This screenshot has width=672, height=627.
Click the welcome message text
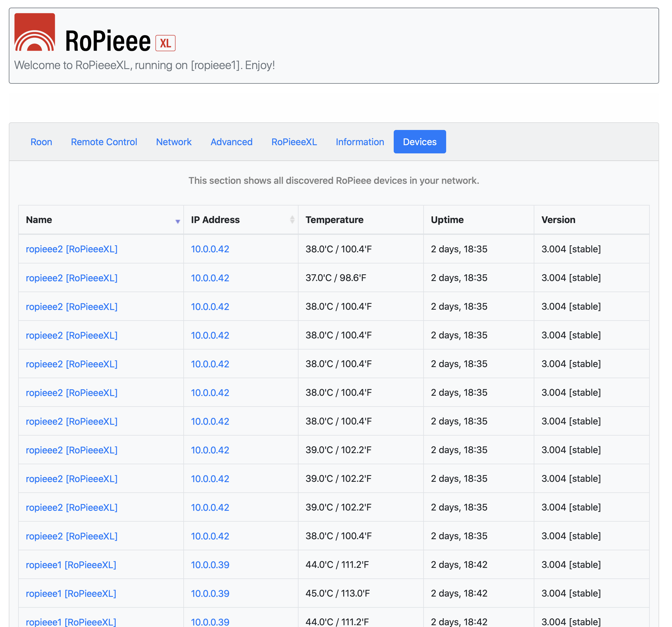click(144, 65)
